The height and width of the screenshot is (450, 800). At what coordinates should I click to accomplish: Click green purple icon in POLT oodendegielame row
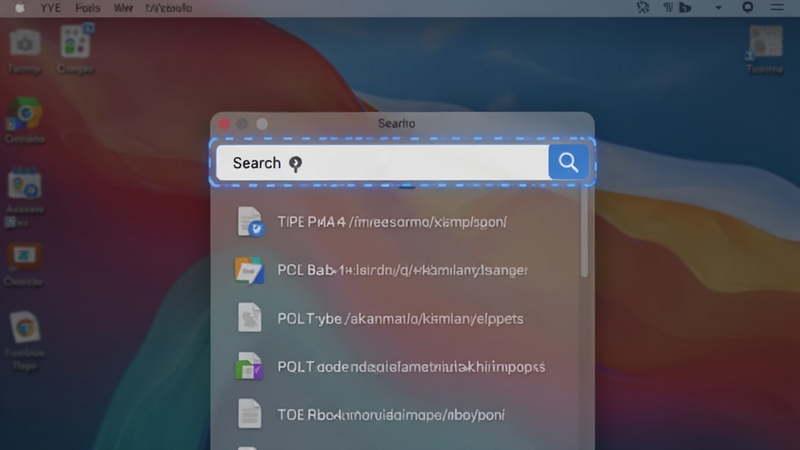(249, 366)
